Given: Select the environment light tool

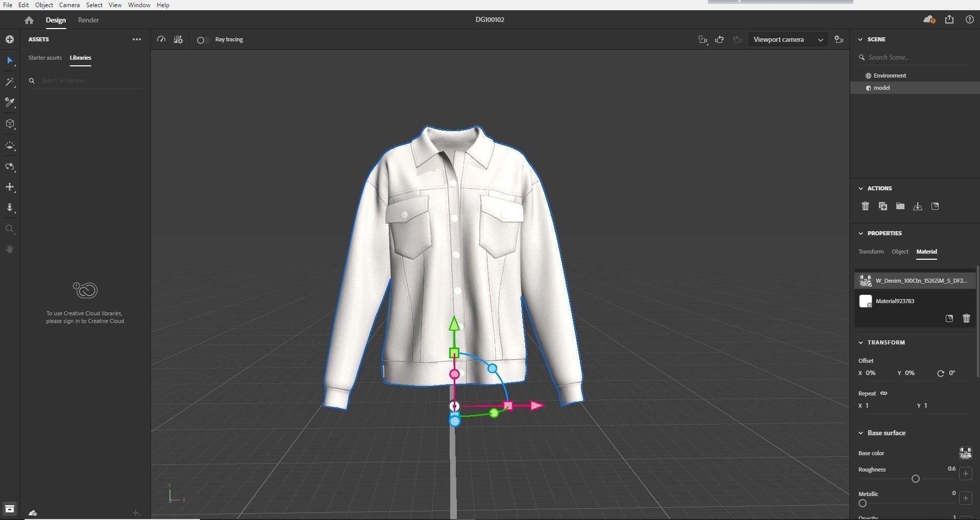Looking at the screenshot, I should 10,145.
